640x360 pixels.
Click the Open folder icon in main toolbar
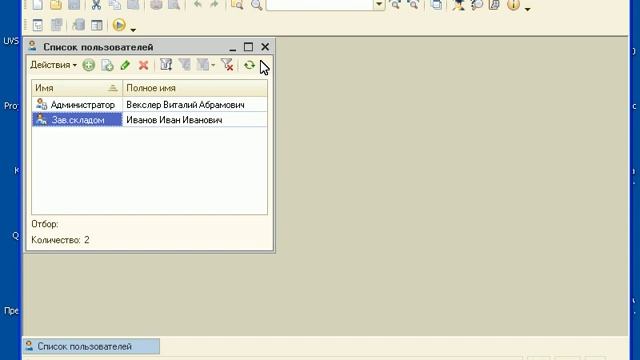56,4
